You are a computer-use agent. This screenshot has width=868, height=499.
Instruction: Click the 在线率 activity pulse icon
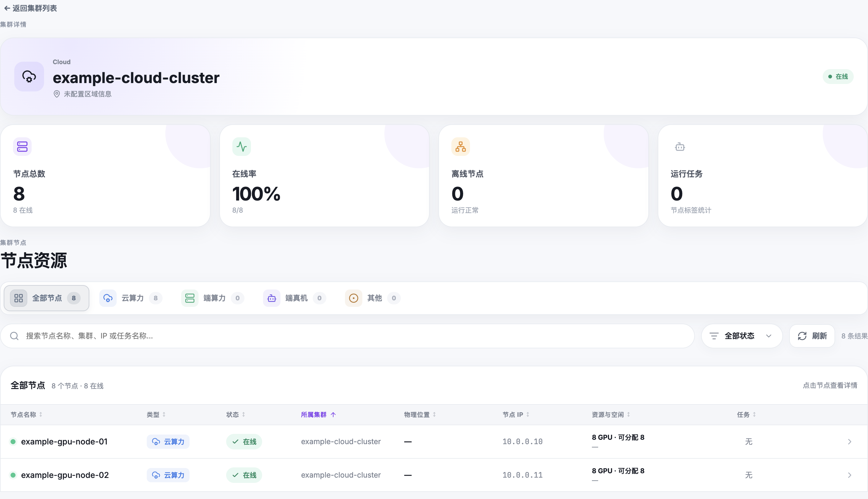coord(241,147)
